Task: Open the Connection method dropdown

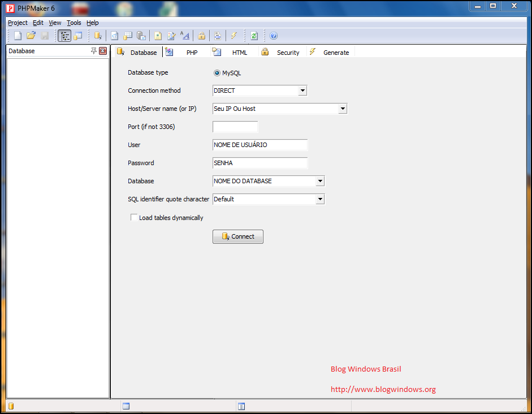Action: [x=302, y=90]
